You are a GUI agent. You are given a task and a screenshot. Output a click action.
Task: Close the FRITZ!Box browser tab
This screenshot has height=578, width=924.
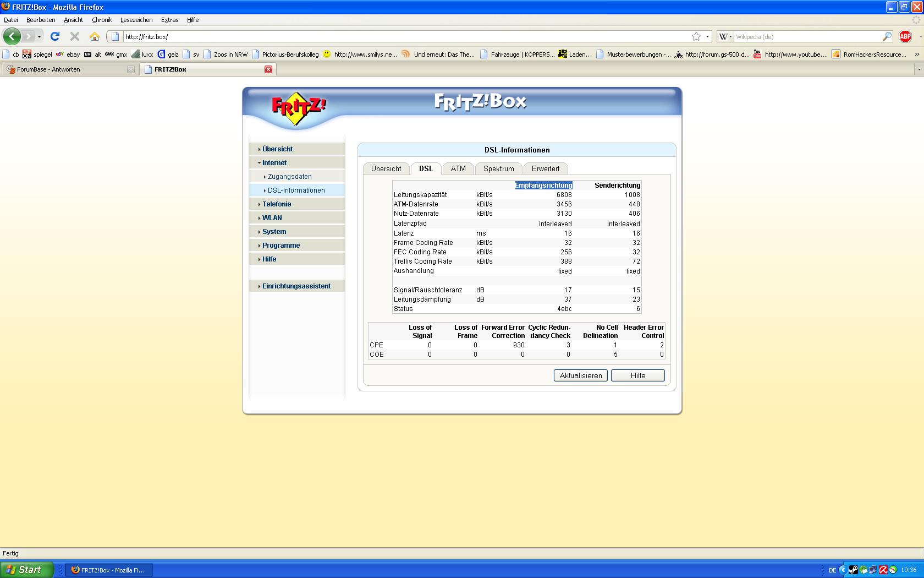coord(268,69)
